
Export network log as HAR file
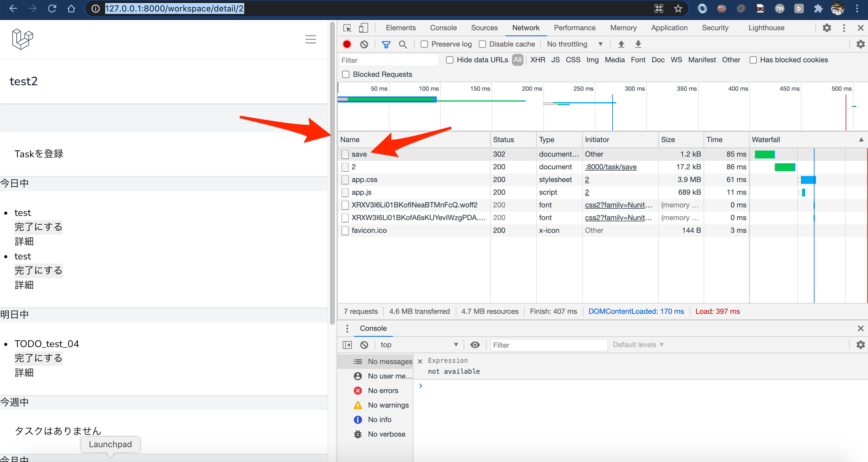639,44
